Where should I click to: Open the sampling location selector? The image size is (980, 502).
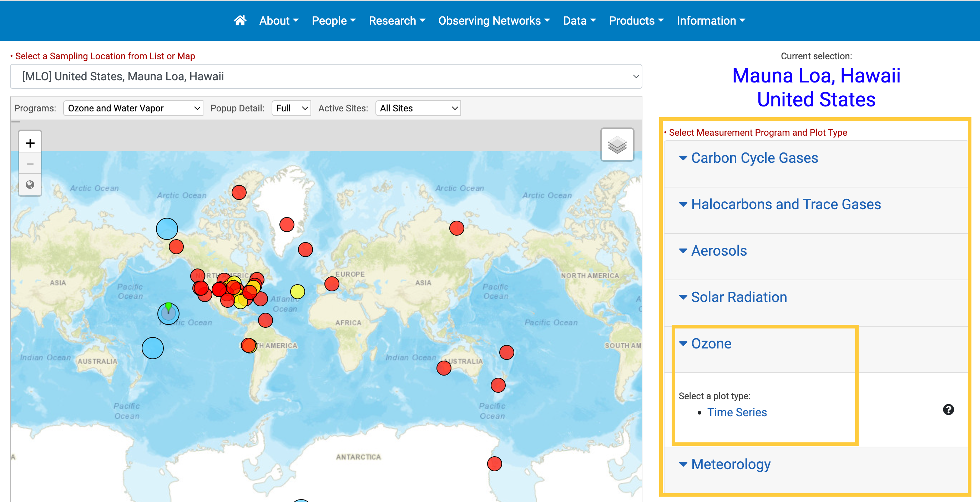pyautogui.click(x=326, y=76)
